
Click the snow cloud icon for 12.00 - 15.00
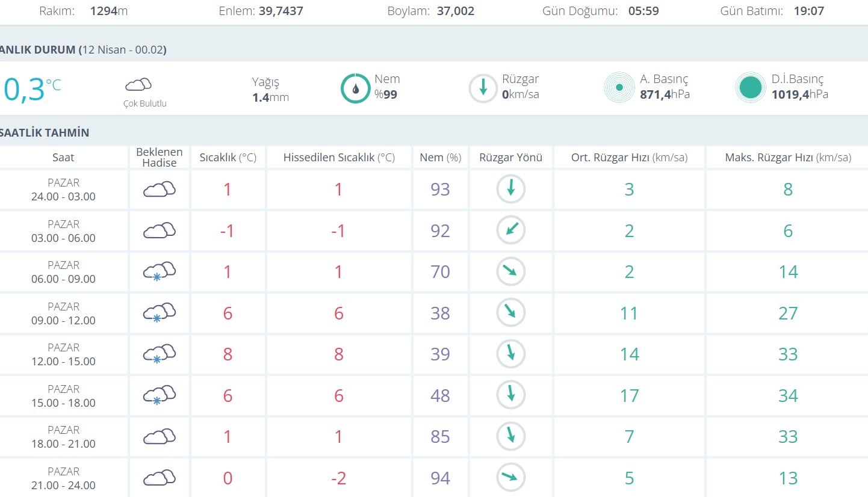click(159, 354)
